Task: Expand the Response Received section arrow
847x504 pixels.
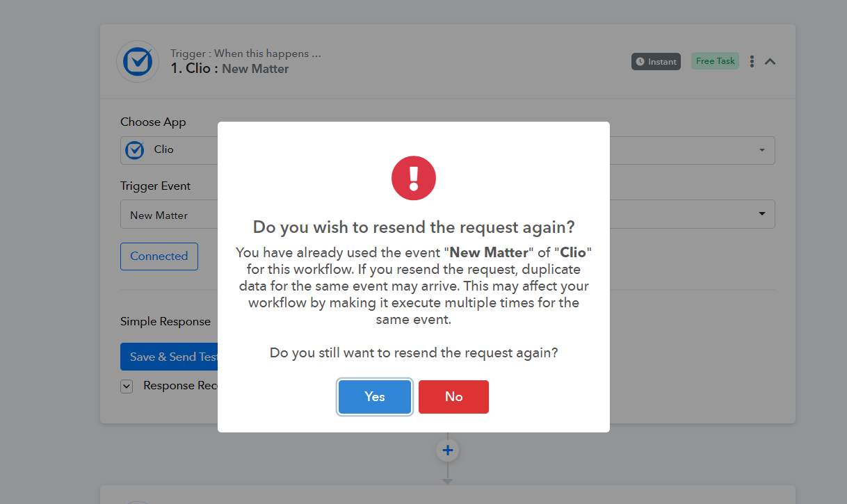Action: tap(127, 387)
